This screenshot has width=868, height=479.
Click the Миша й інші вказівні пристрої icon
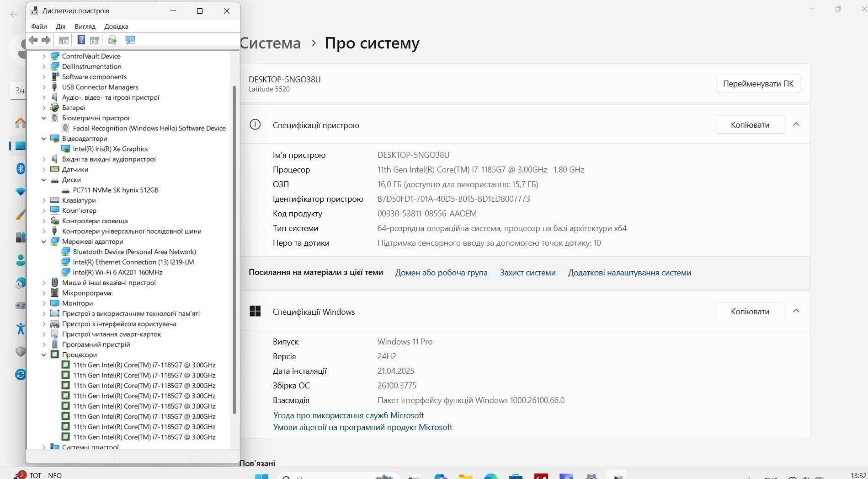[55, 283]
